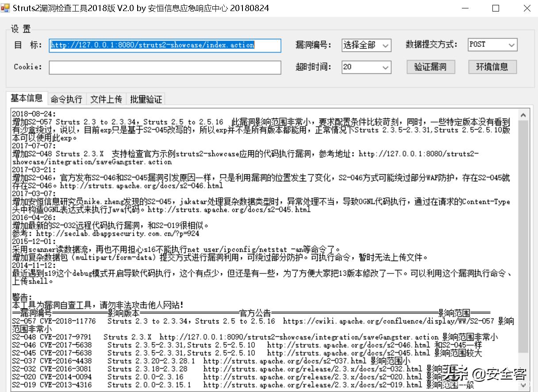
Task: Open the 漏洞编号 dropdown arrow
Action: pos(386,45)
